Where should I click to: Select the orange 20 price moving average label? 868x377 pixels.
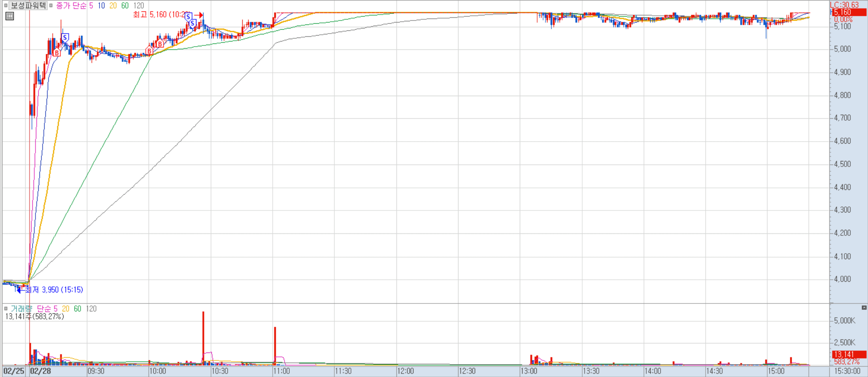(113, 6)
